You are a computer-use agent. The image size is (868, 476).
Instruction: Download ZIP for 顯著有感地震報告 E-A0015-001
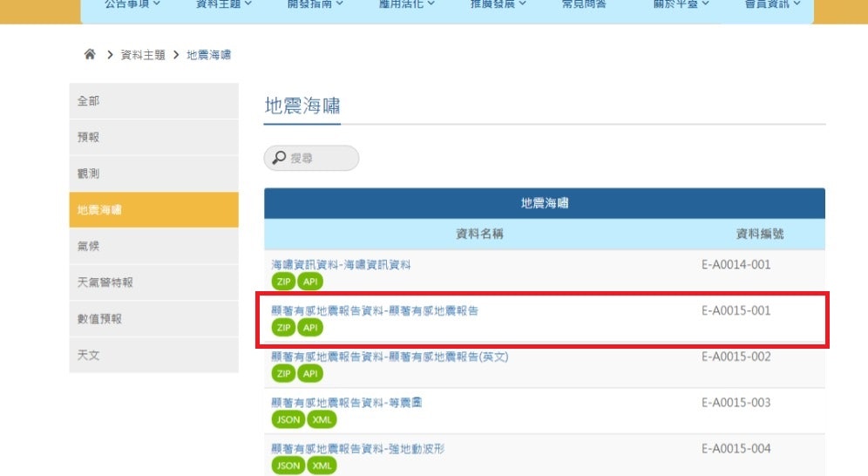click(283, 327)
